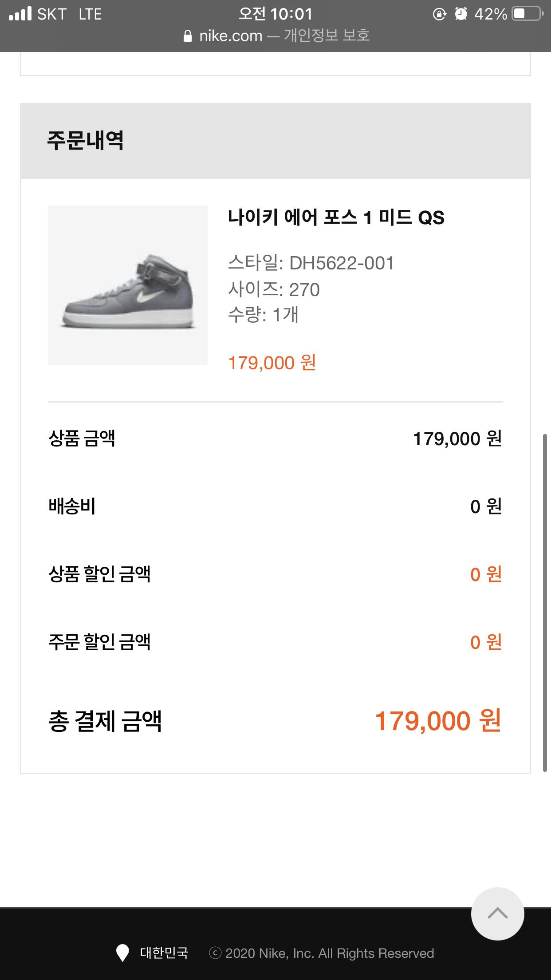This screenshot has width=551, height=980.
Task: Tap product title 나이키 에어 포스 1 미드 QS
Action: click(x=336, y=217)
